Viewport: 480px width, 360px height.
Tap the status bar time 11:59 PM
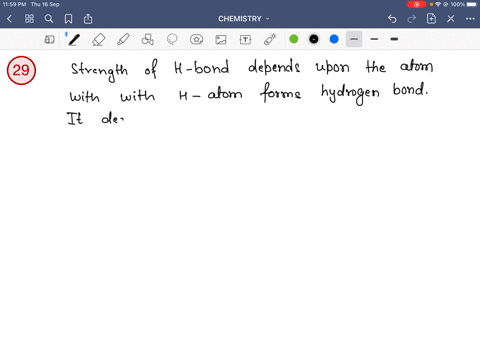(x=14, y=4)
